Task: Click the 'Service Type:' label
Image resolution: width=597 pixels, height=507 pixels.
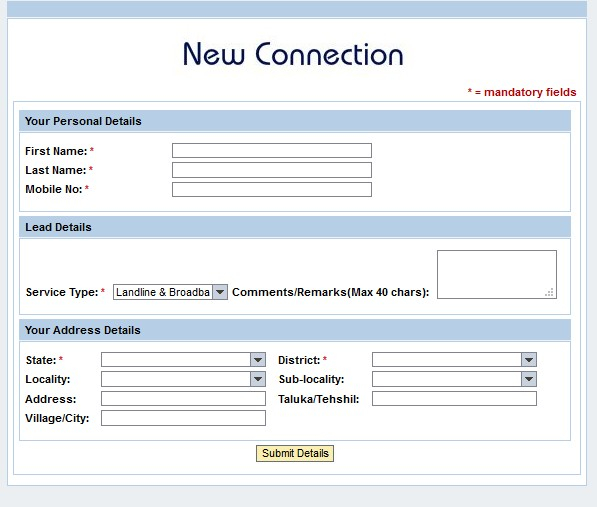Action: (62, 292)
